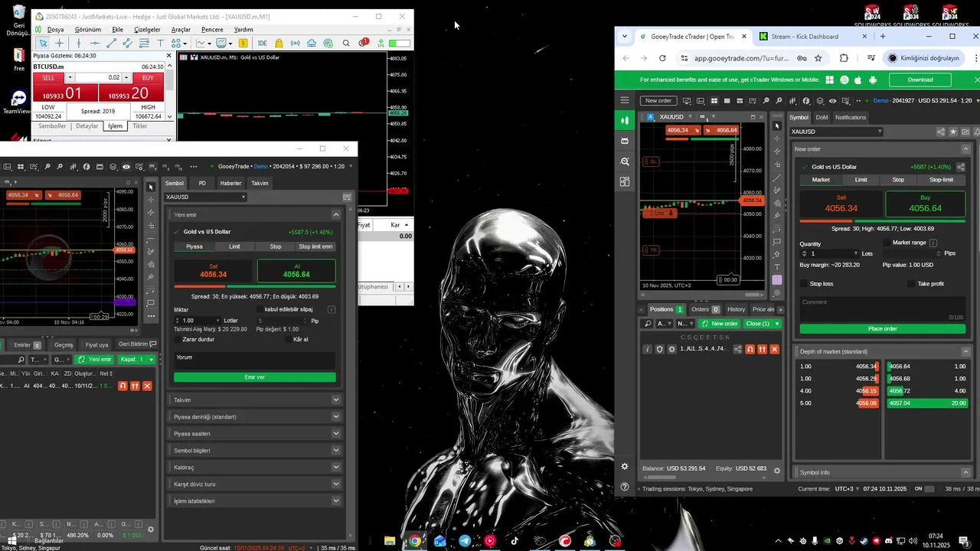
Task: Expand the Symbol info section in web cTrader
Action: point(965,472)
